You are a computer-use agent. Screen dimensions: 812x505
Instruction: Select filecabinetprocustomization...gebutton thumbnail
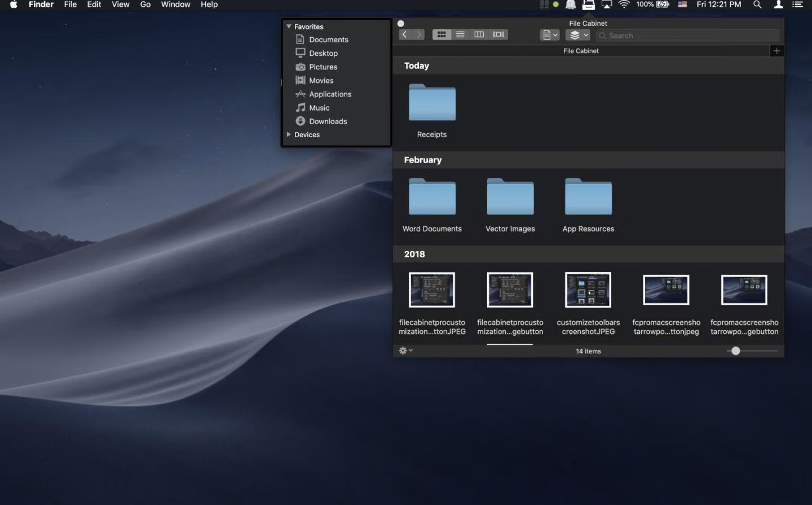[510, 289]
